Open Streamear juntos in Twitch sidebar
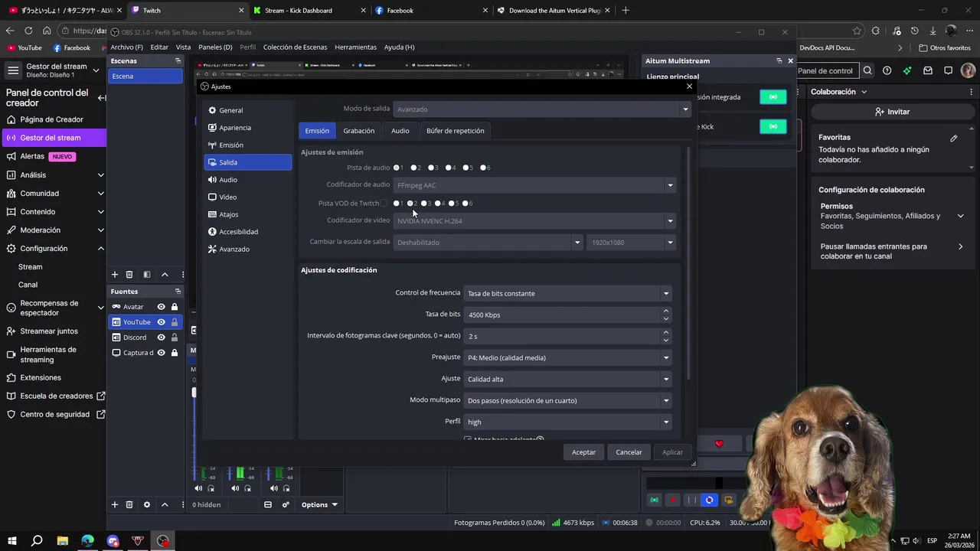 pos(49,331)
